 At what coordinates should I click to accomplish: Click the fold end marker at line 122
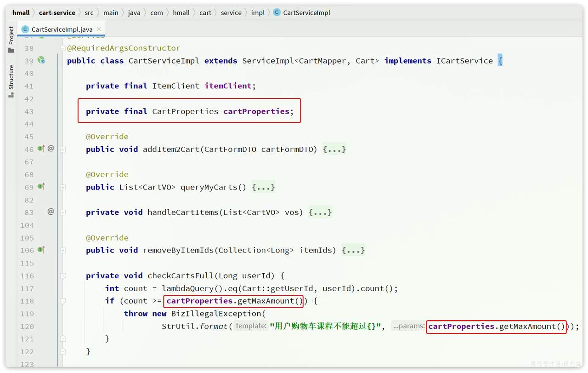(63, 351)
